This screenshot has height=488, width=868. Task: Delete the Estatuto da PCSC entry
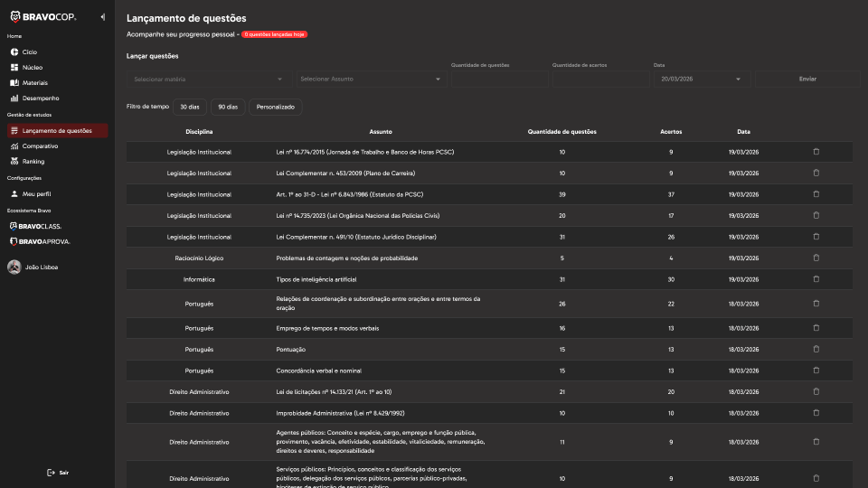(x=816, y=194)
